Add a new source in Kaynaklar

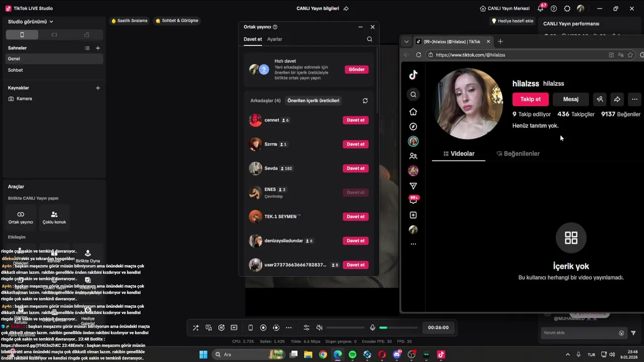click(98, 88)
